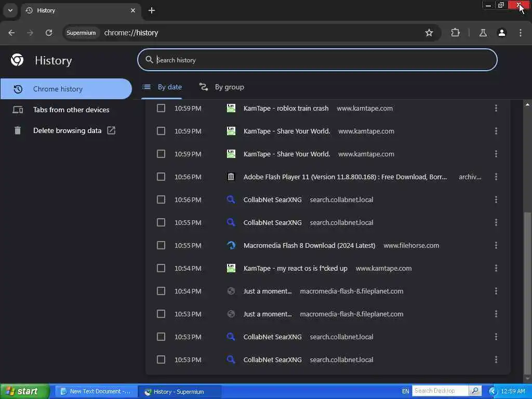Click globe favicon on 10:54 PM Just a moment
This screenshot has height=399, width=532.
tap(231, 291)
